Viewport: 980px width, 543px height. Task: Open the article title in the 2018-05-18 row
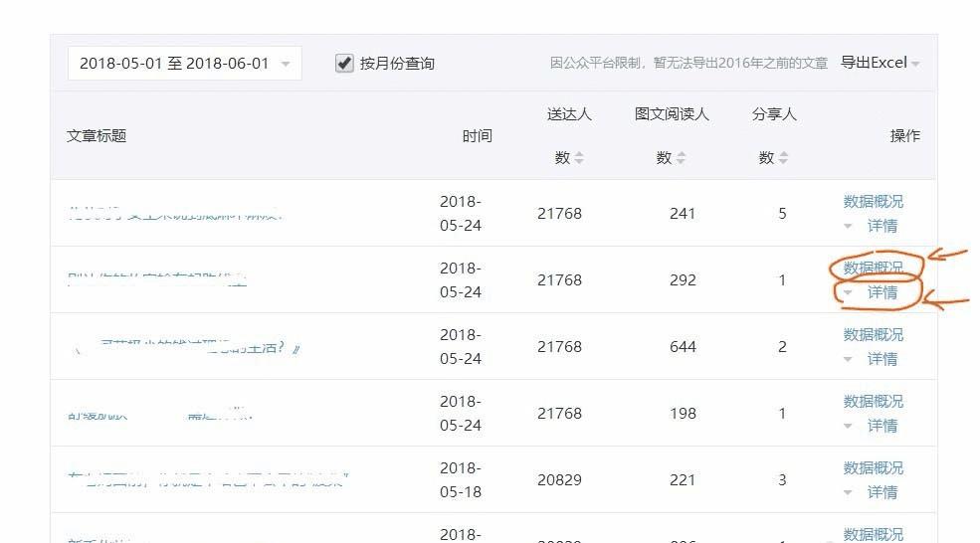click(208, 480)
